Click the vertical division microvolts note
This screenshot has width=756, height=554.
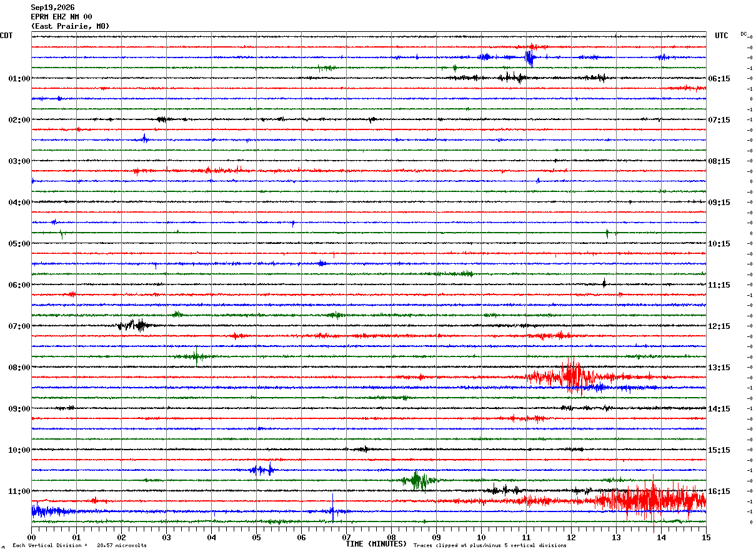pyautogui.click(x=80, y=545)
